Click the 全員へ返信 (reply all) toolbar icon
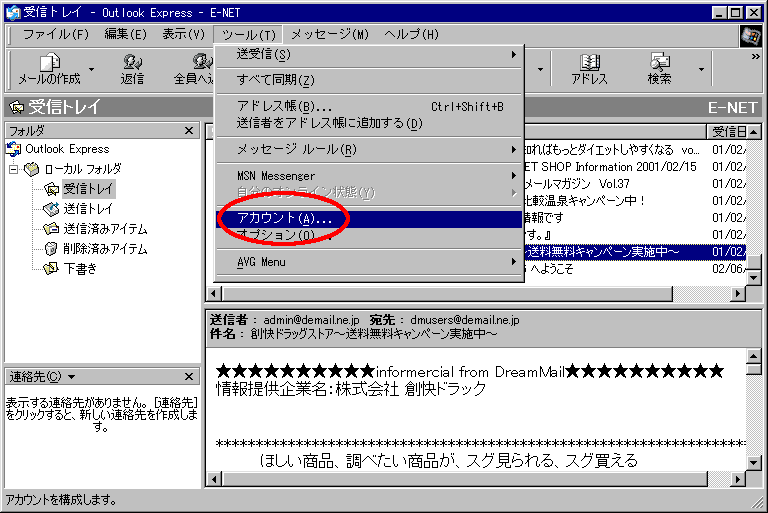Viewport: 768px width, 513px height. 202,62
